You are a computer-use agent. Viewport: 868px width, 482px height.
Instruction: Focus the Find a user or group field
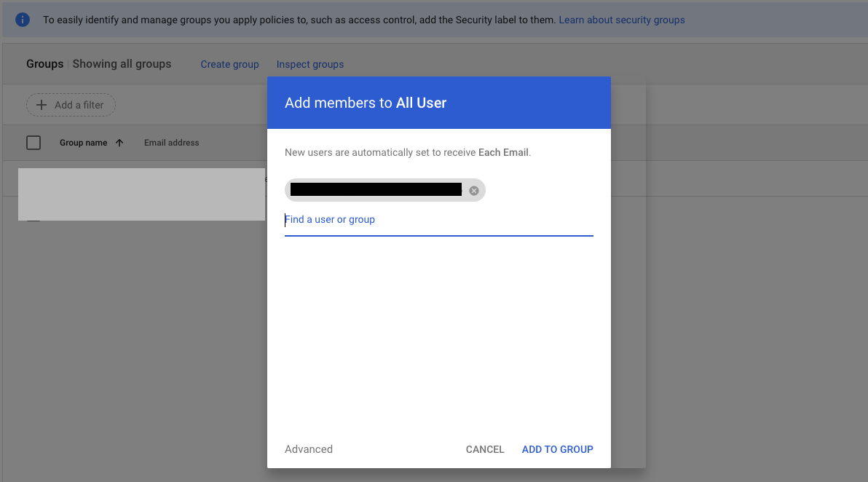coord(438,220)
